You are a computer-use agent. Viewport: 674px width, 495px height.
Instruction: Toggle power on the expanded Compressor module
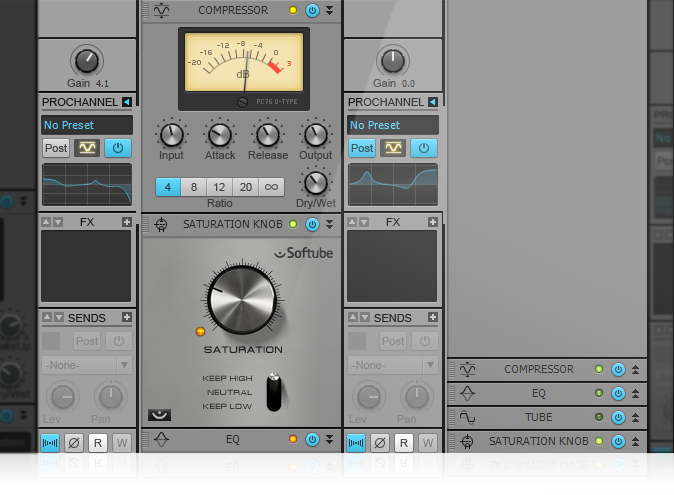coord(312,10)
